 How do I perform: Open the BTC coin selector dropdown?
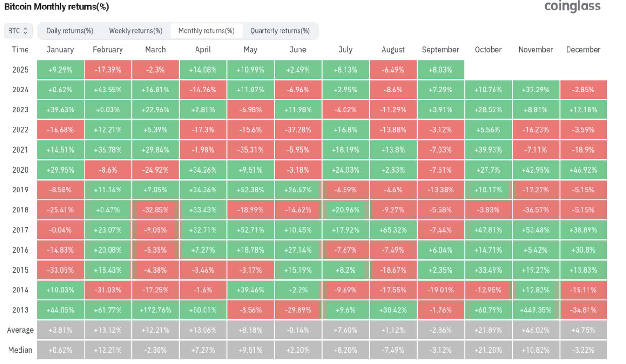18,30
